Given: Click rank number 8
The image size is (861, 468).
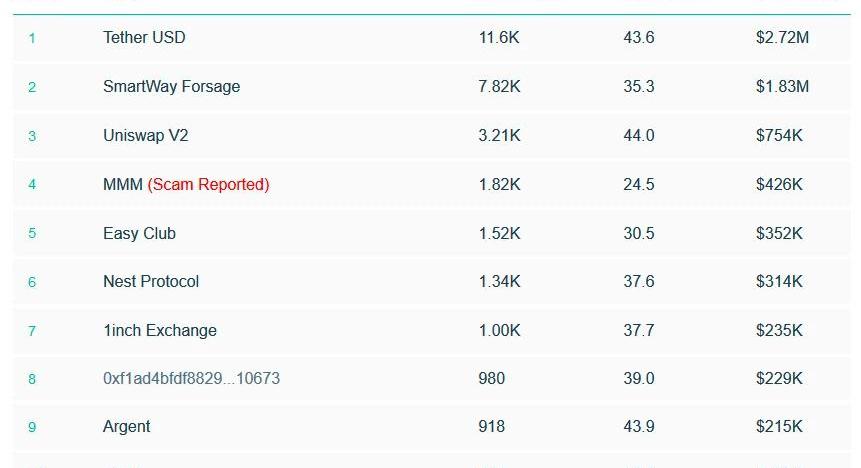Looking at the screenshot, I should click(32, 380).
